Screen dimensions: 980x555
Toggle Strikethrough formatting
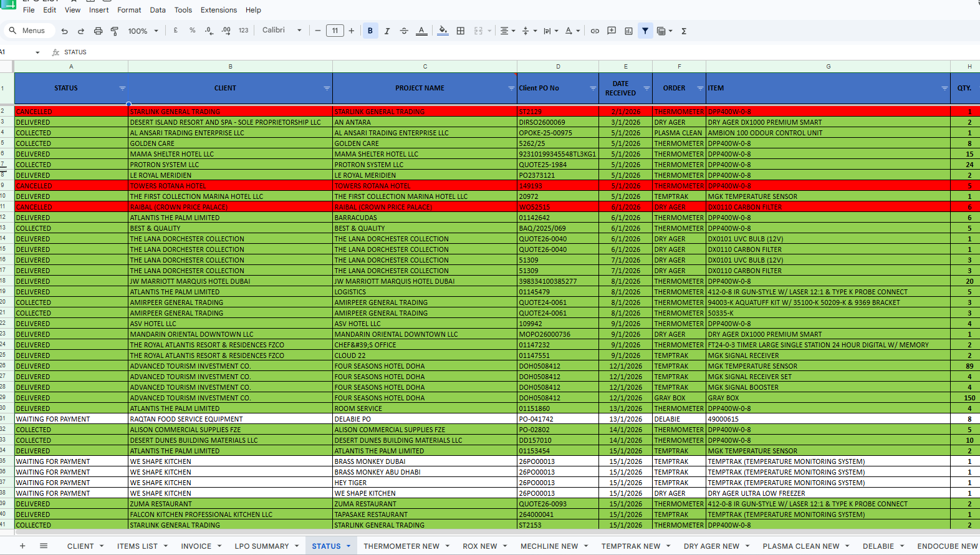point(404,31)
